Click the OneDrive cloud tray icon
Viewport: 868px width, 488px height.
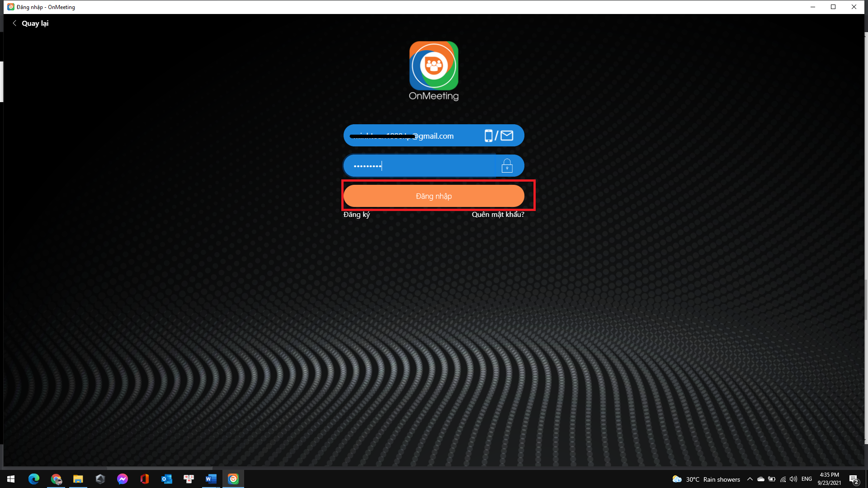tap(761, 479)
